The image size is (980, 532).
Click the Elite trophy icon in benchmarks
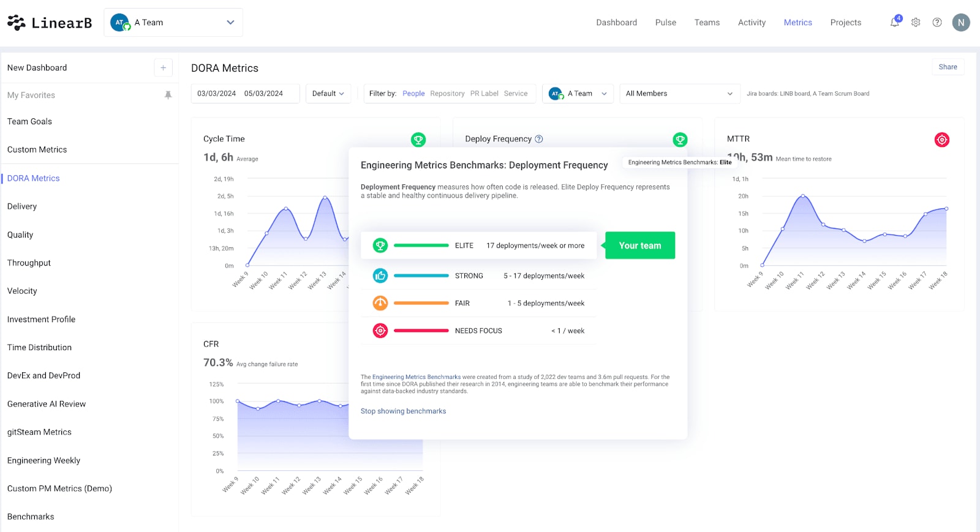[x=380, y=245]
